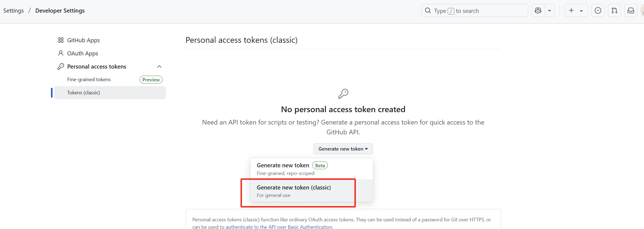644x229 pixels.
Task: Open the Issues icon in header
Action: coord(598,11)
